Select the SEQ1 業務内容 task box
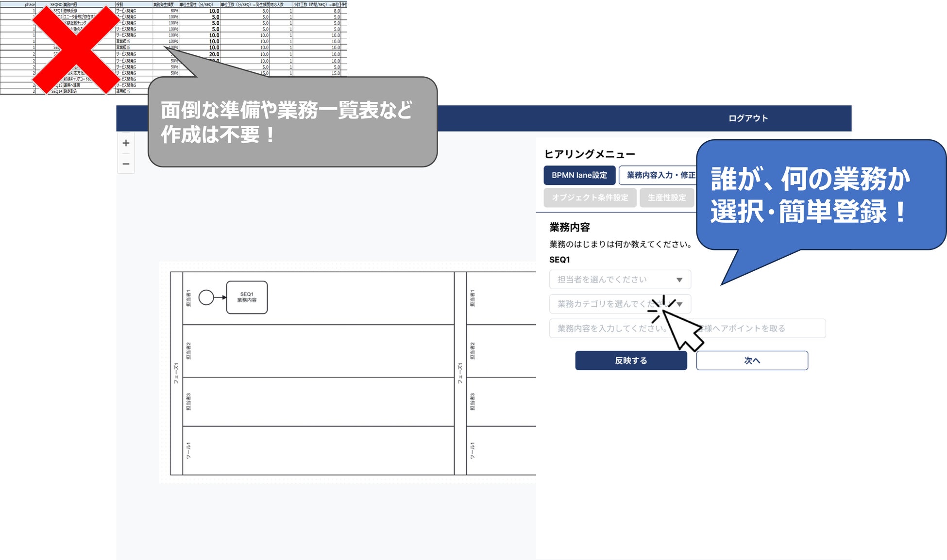The width and height of the screenshot is (947, 560). click(247, 297)
